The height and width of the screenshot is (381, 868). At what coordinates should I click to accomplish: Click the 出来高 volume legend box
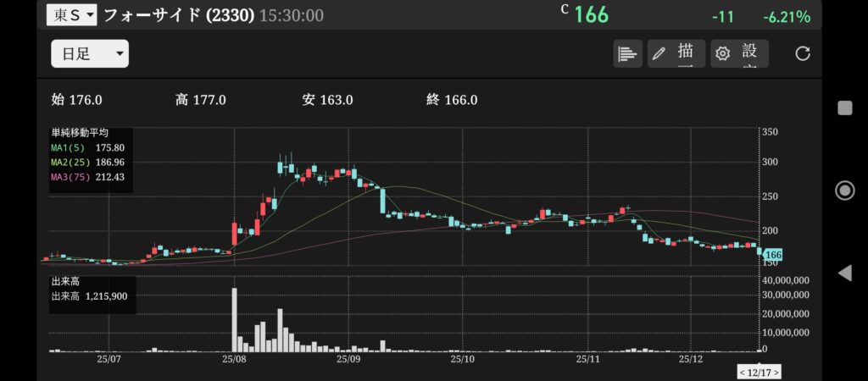[x=91, y=291]
